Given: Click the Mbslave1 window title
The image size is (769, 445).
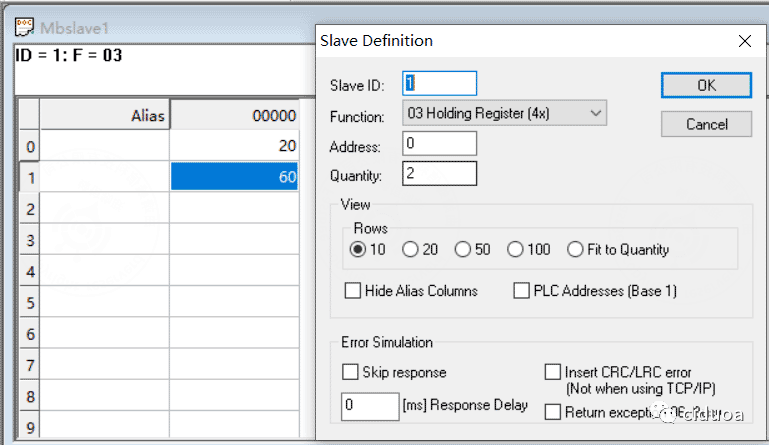Looking at the screenshot, I should [74, 28].
